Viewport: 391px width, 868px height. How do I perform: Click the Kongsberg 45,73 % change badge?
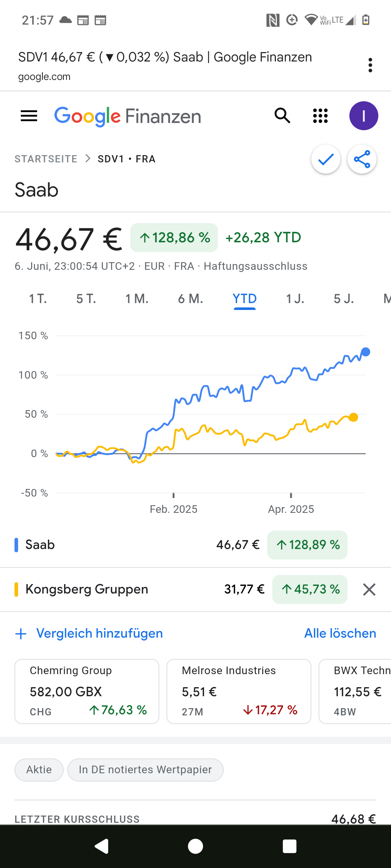(x=310, y=590)
